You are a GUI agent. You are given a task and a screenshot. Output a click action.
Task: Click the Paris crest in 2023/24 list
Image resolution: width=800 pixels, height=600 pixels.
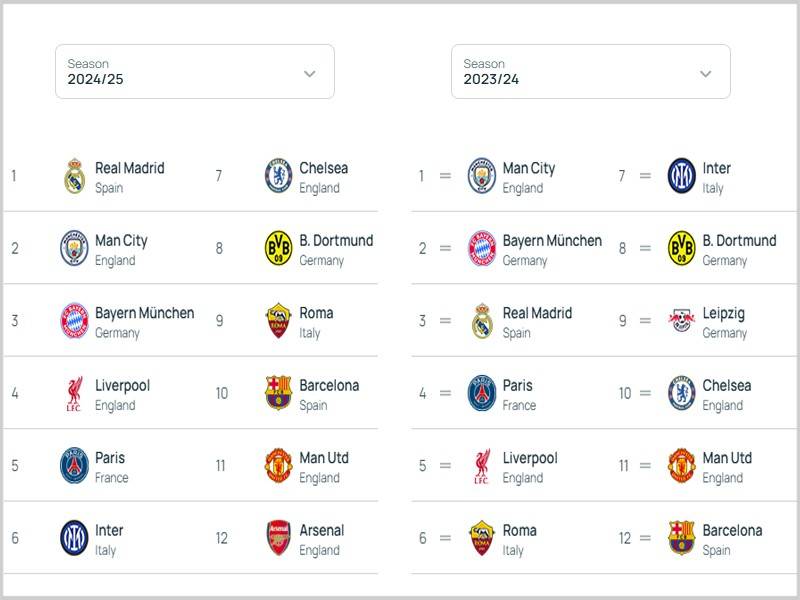click(x=482, y=393)
